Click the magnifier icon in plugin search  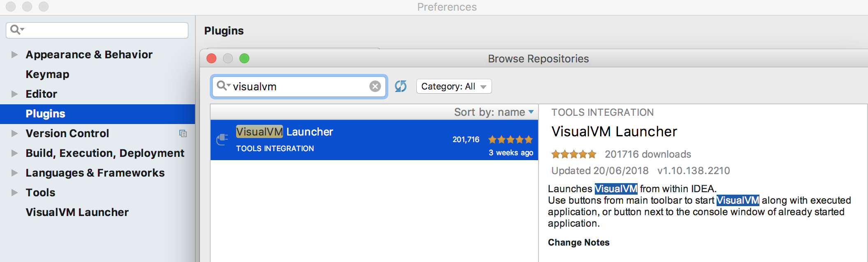coord(223,86)
